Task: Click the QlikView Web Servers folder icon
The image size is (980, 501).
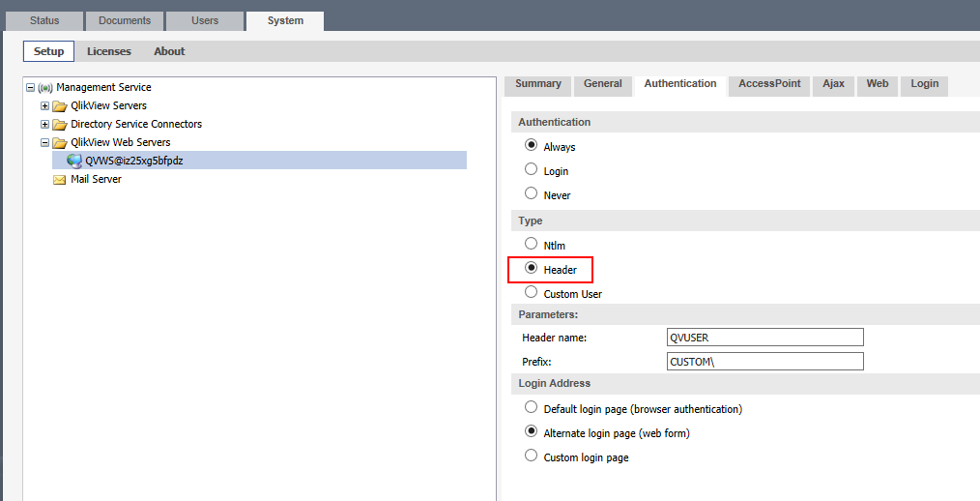Action: coord(60,142)
